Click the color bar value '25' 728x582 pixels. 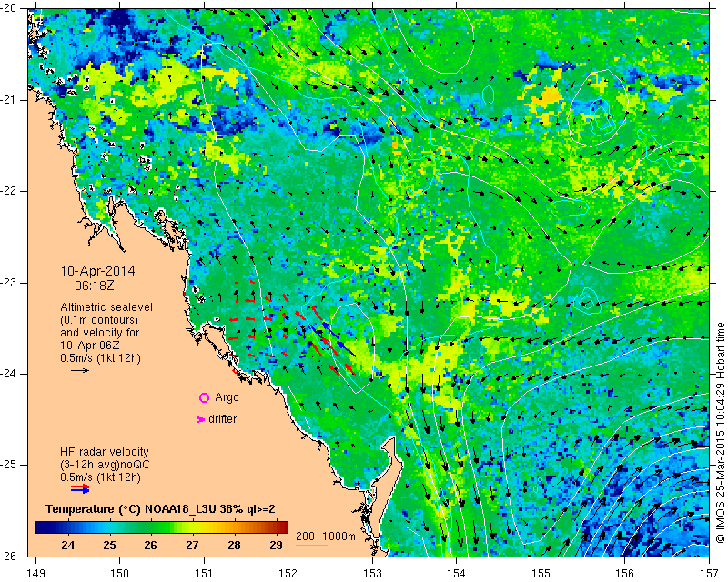coord(109,545)
